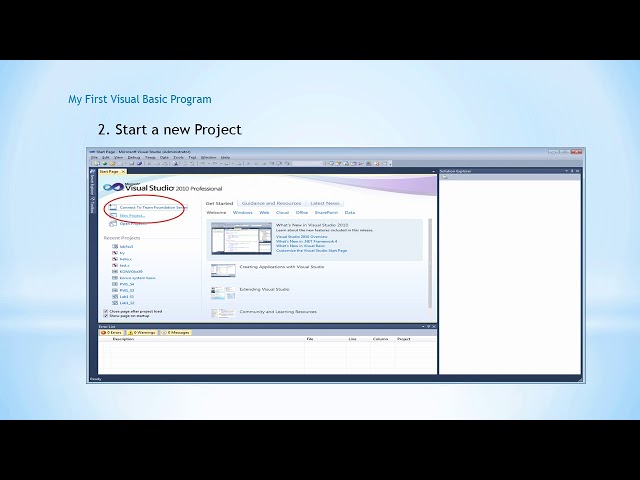
Task: Pin the Error List panel
Action: (428, 327)
